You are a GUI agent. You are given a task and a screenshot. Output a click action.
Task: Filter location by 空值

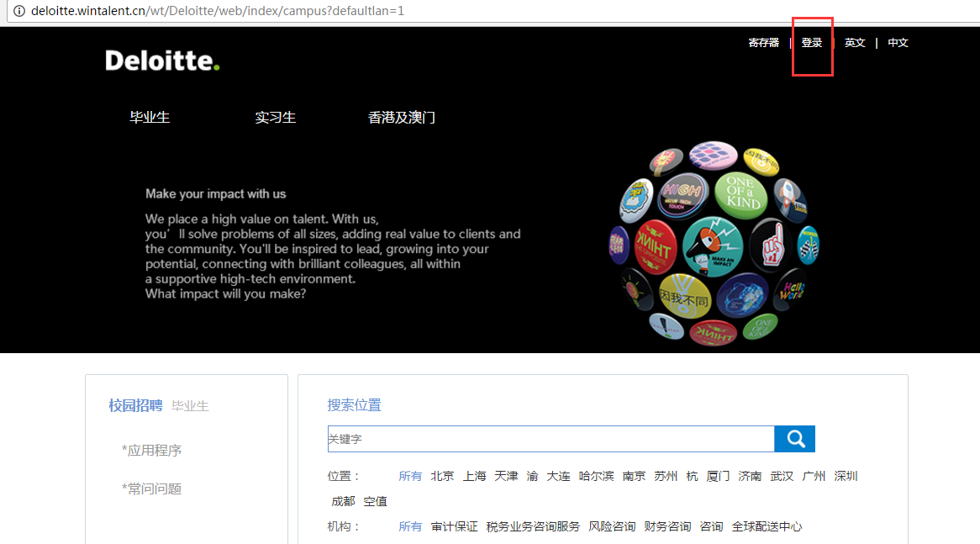375,501
